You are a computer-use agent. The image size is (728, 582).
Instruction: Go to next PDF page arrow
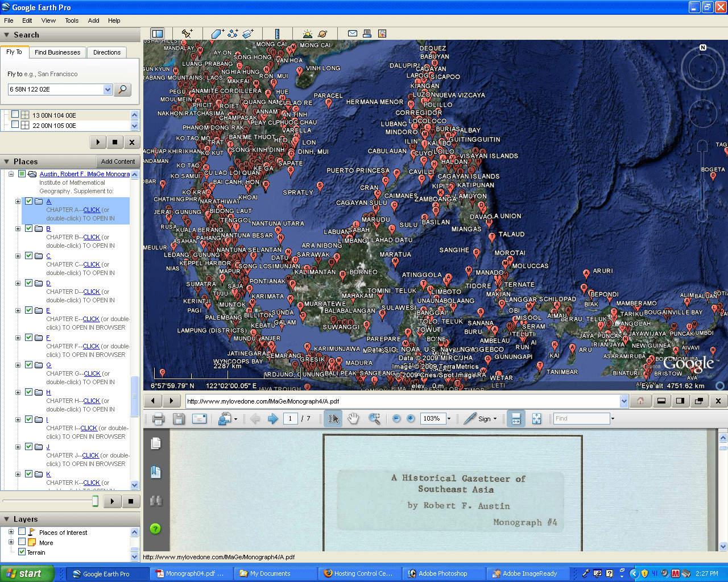[x=273, y=419]
